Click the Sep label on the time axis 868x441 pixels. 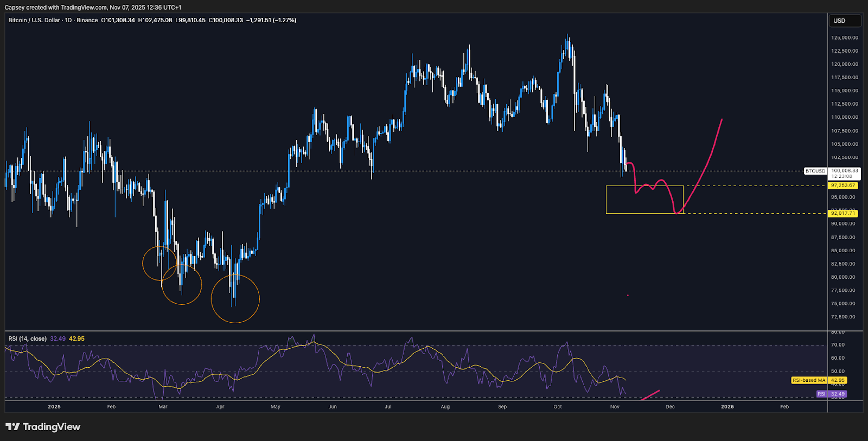502,406
